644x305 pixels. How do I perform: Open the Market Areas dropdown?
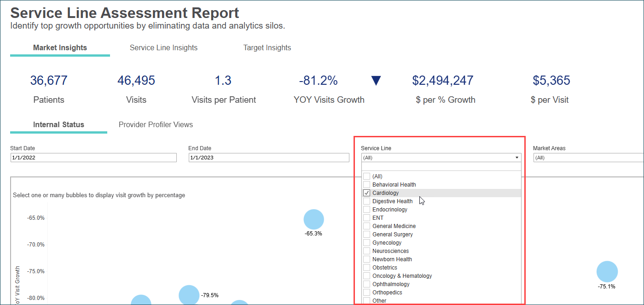pyautogui.click(x=588, y=158)
